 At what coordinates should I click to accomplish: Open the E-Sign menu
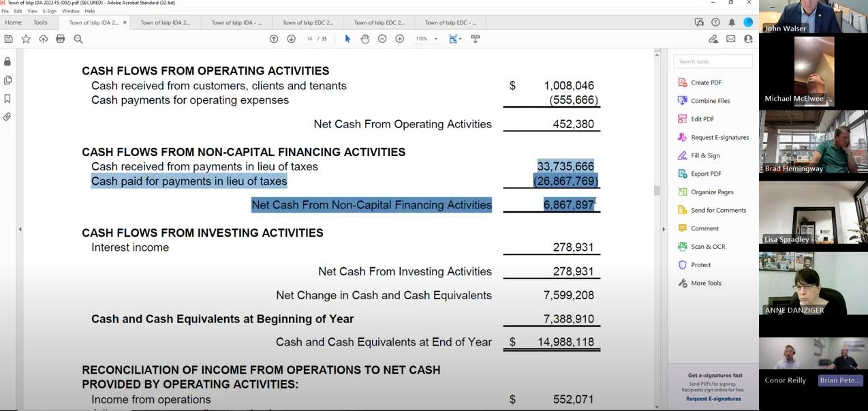point(50,11)
